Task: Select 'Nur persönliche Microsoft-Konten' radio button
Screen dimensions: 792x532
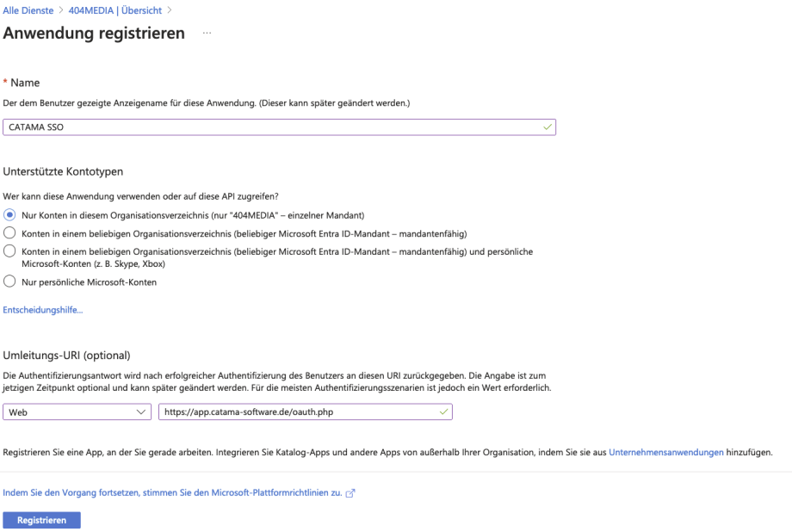Action: tap(9, 281)
